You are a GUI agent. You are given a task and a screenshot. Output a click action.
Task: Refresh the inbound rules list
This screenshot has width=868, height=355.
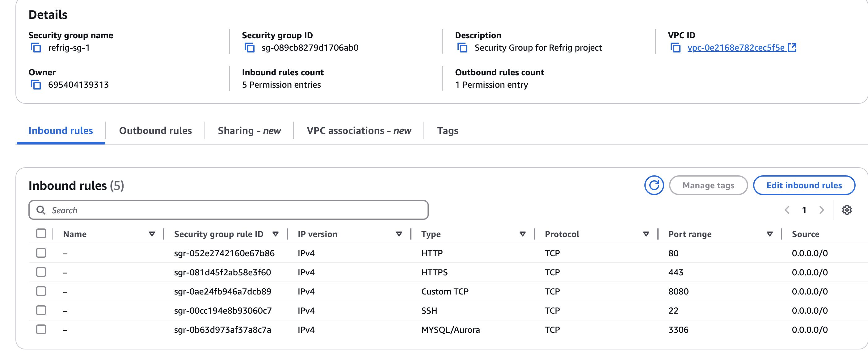654,185
